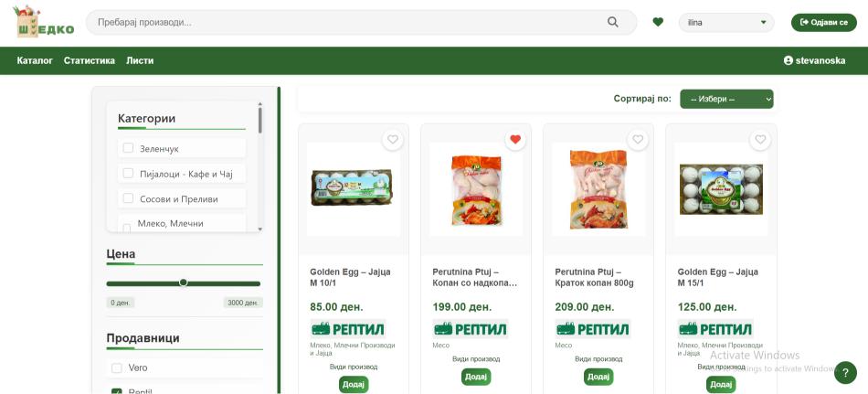
Task: Click the Шедко logo
Action: tap(45, 22)
